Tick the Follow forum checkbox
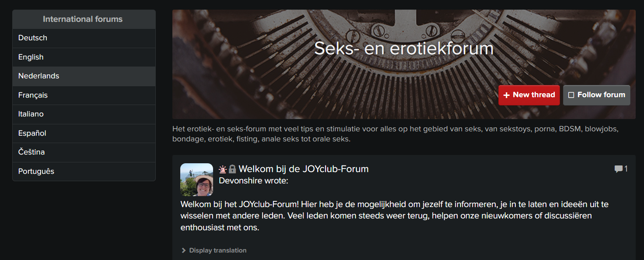The image size is (644, 260). pyautogui.click(x=571, y=95)
